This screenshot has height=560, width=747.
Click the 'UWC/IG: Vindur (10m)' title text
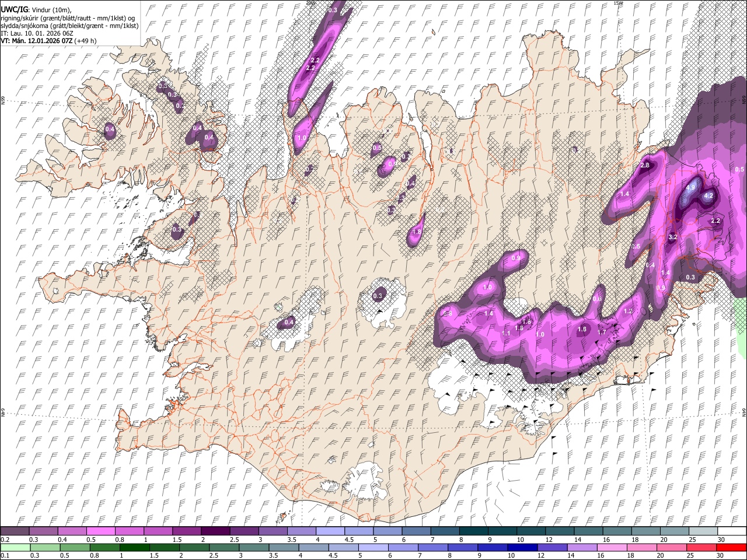click(36, 10)
